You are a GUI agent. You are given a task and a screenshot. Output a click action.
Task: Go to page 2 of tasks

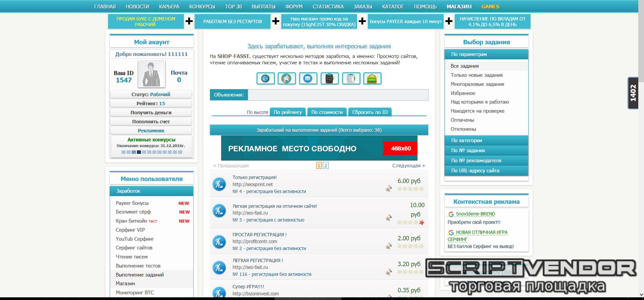point(326,166)
